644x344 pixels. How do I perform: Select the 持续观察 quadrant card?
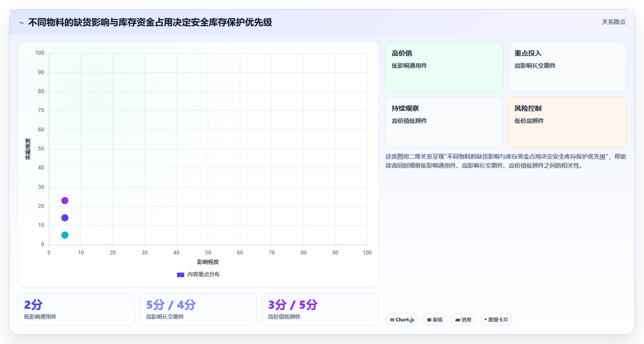(444, 122)
